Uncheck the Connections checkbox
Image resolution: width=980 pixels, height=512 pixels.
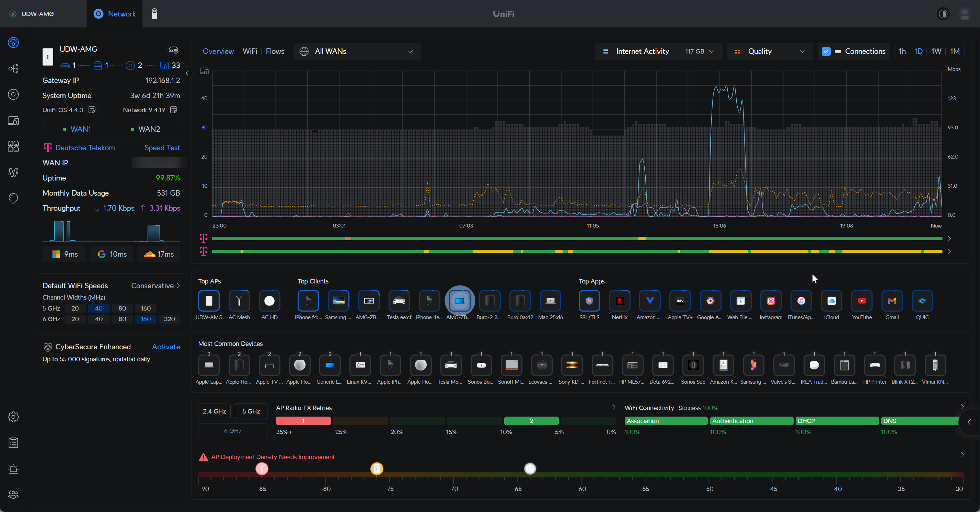click(x=826, y=51)
